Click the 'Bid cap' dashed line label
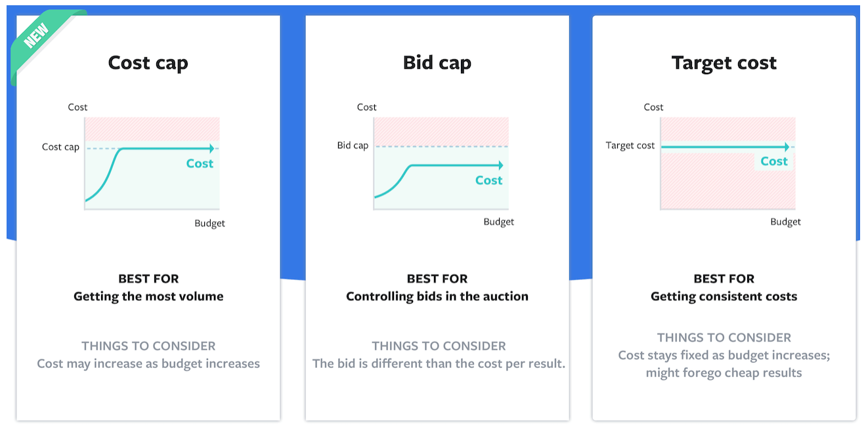 tap(353, 146)
